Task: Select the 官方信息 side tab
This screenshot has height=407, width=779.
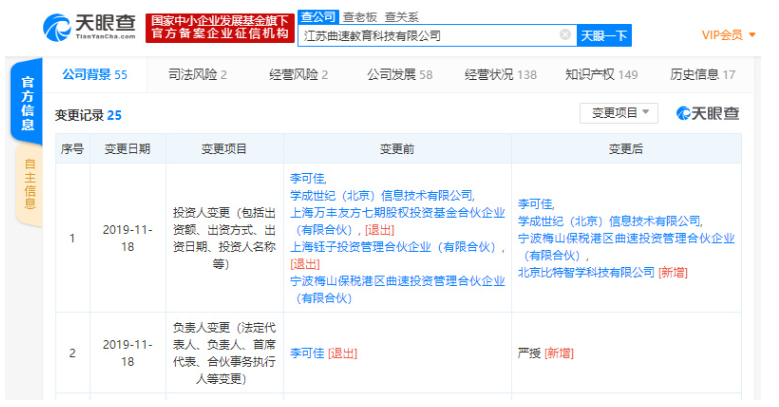Action: click(x=27, y=102)
